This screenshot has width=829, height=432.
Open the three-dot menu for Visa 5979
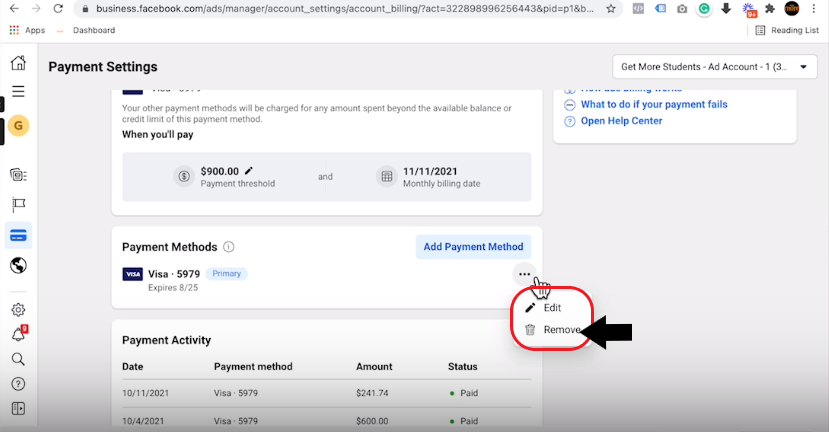524,274
